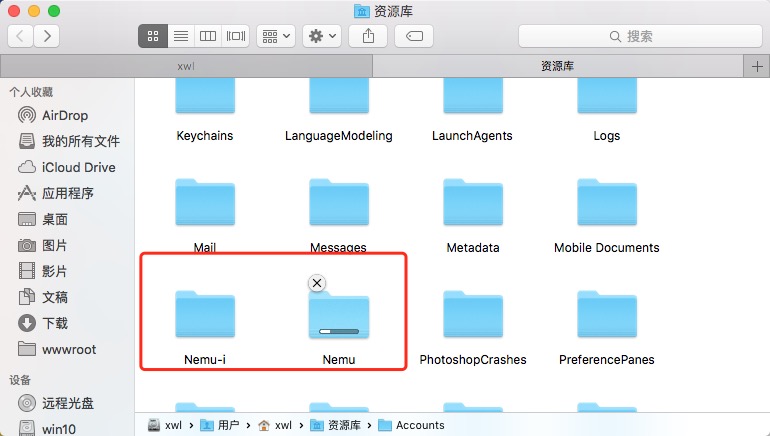Switch to the xwl tab

pyautogui.click(x=186, y=66)
